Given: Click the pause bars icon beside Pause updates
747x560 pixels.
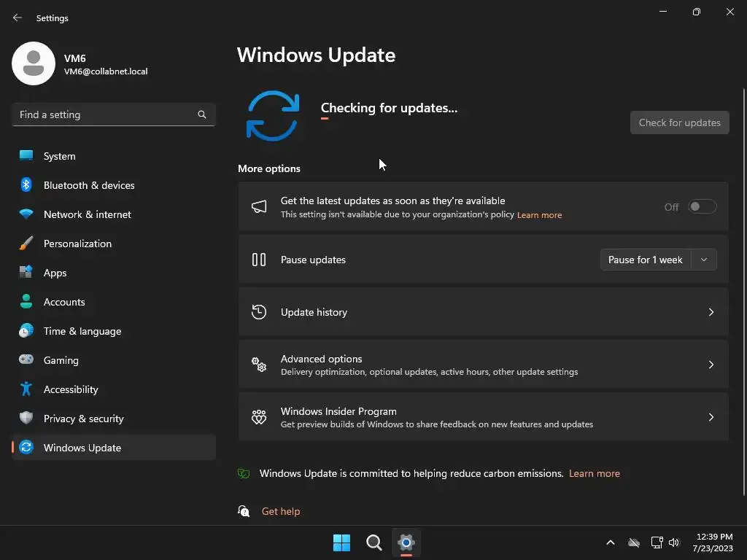Looking at the screenshot, I should tap(259, 260).
